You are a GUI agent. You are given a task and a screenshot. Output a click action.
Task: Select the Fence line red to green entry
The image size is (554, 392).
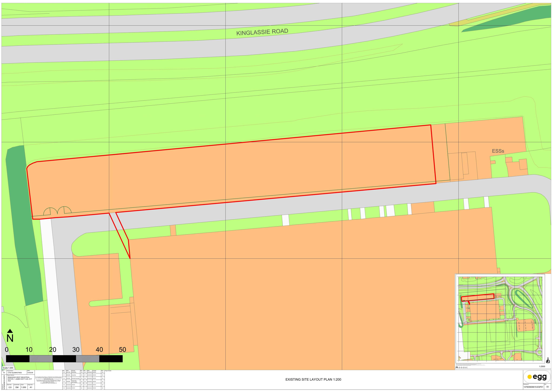coord(74,381)
